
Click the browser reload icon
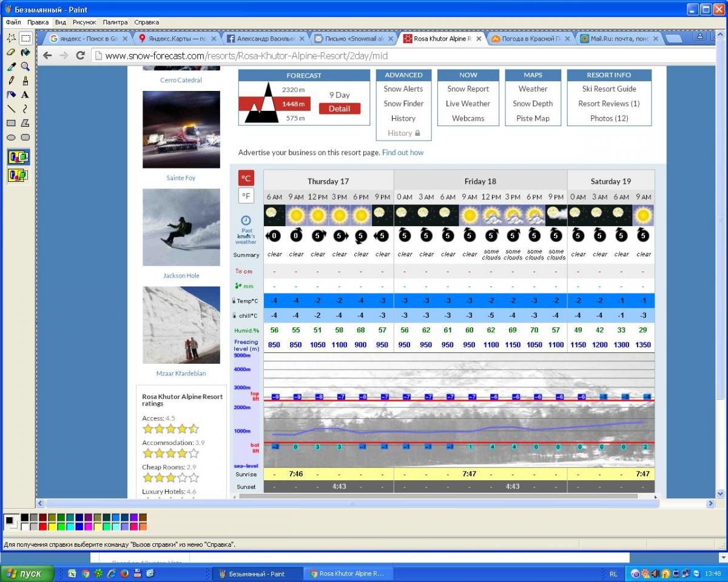pyautogui.click(x=80, y=55)
